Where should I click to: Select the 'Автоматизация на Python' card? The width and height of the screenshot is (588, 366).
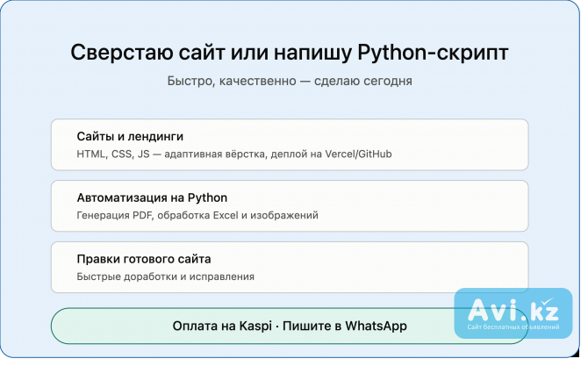[289, 206]
